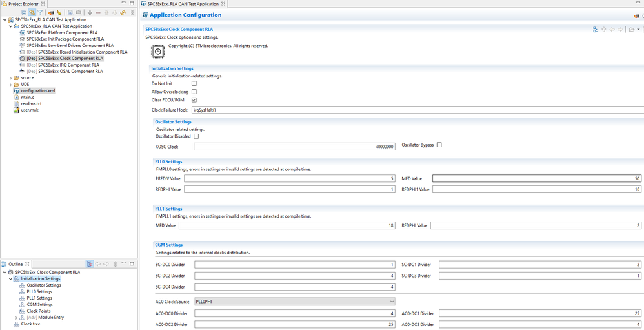Image resolution: width=644 pixels, height=330 pixels.
Task: Uncheck the Clear FCCU/RGM checkbox
Action: click(194, 100)
